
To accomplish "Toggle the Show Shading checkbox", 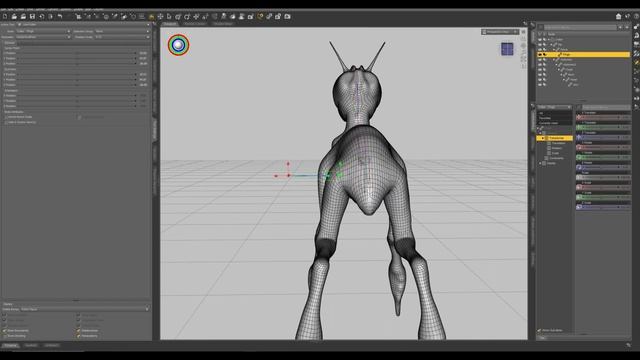I will [5, 336].
